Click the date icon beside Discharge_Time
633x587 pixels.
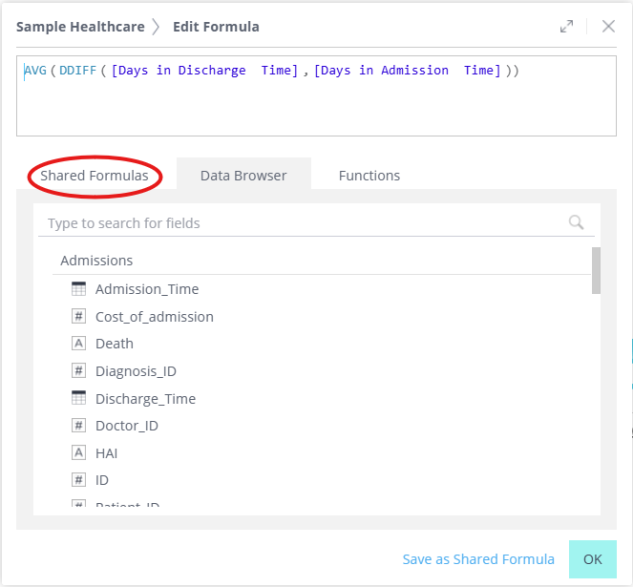coord(79,398)
